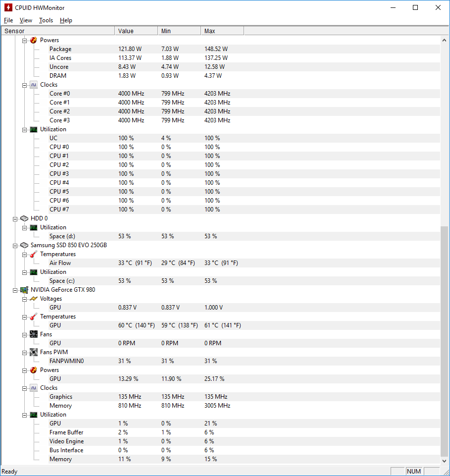Open the Tools menu
Image resolution: width=450 pixels, height=476 pixels.
click(x=46, y=20)
